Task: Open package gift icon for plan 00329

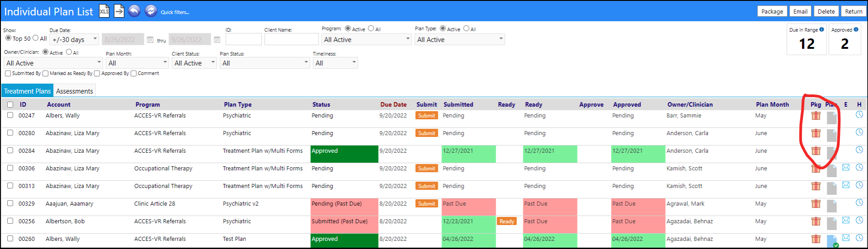Action: click(816, 204)
